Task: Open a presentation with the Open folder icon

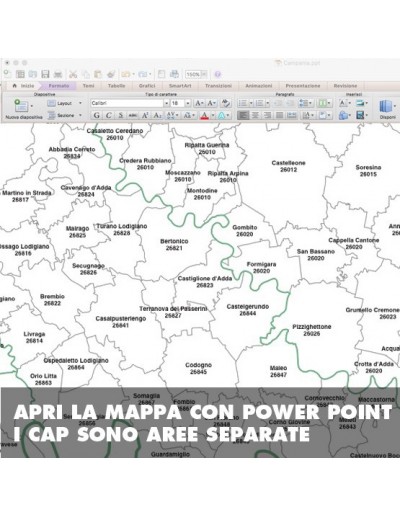Action: tap(33, 74)
